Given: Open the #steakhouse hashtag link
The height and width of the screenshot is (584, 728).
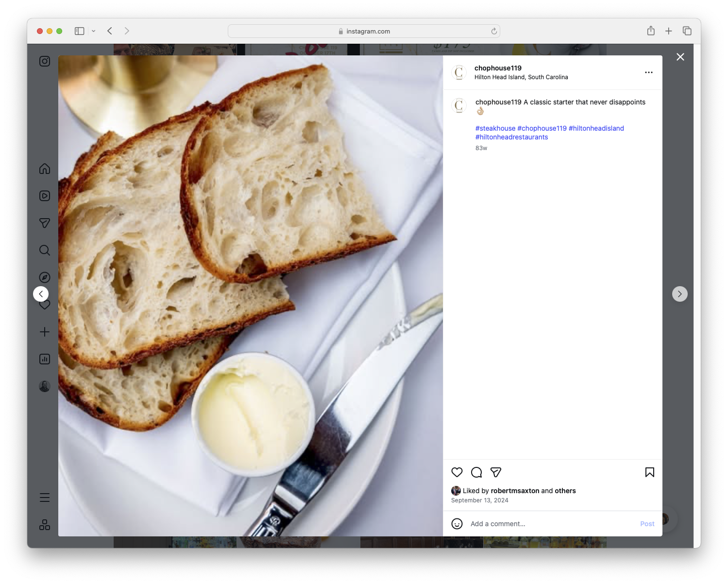Looking at the screenshot, I should click(495, 128).
